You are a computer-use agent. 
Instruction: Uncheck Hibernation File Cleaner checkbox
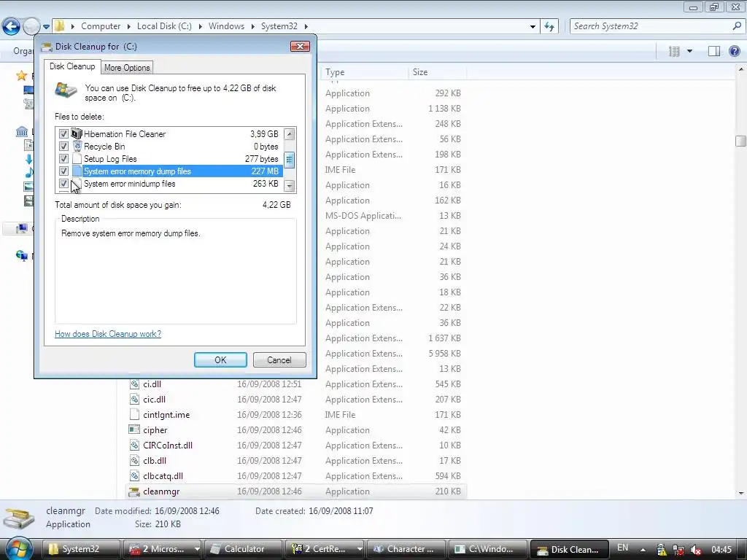[63, 134]
